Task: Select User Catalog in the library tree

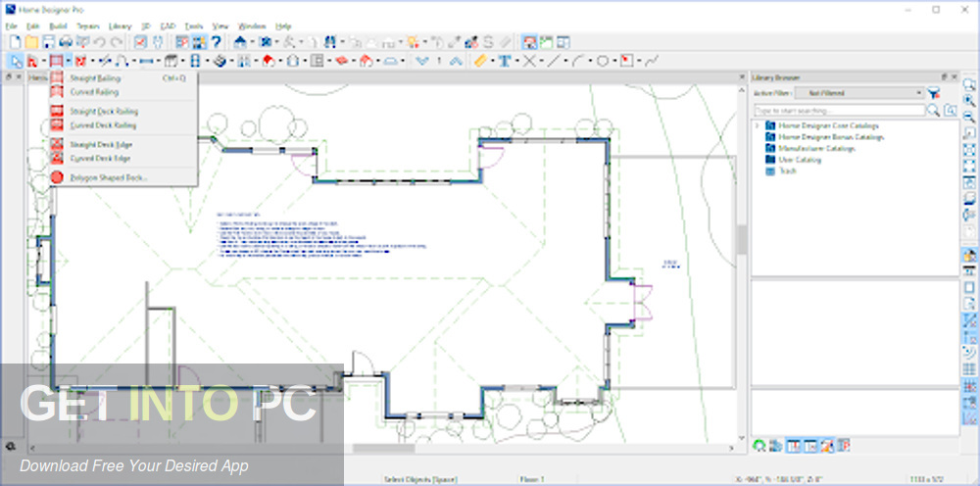Action: 800,160
